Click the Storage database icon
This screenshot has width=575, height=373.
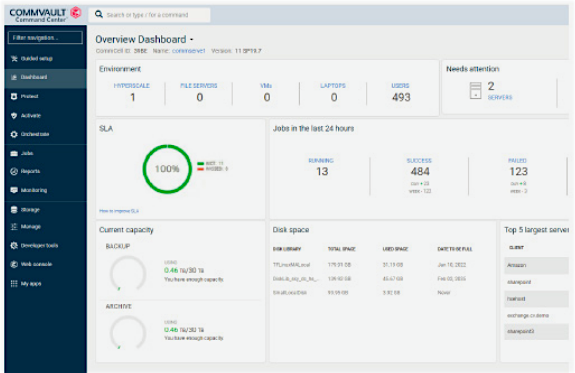[14, 209]
